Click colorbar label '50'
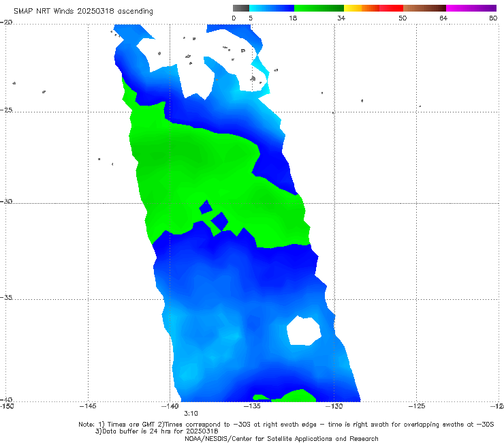This screenshot has height=443, width=504. pos(403,18)
